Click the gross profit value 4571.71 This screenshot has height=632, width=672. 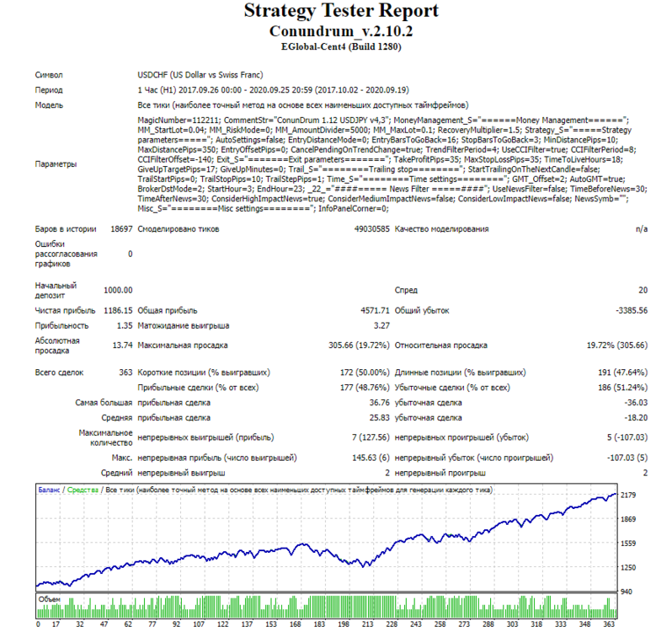[x=375, y=310]
